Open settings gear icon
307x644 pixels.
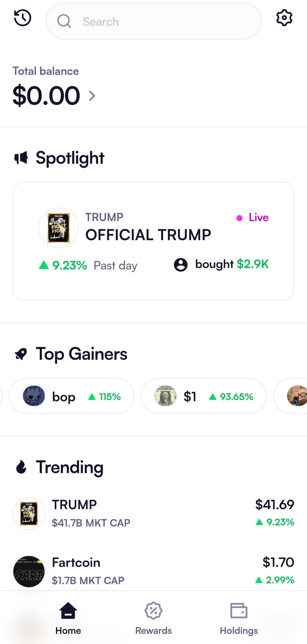[x=284, y=18]
